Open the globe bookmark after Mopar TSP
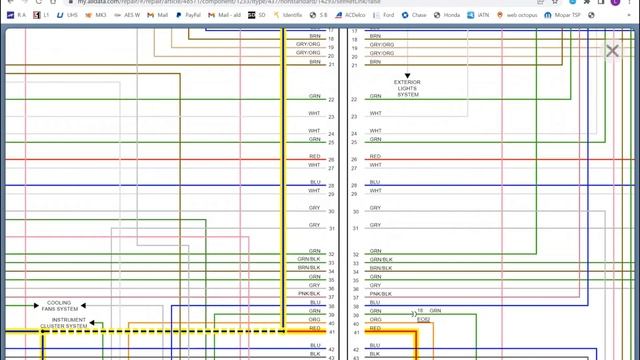Viewport: 640px width, 360px height. pos(591,15)
